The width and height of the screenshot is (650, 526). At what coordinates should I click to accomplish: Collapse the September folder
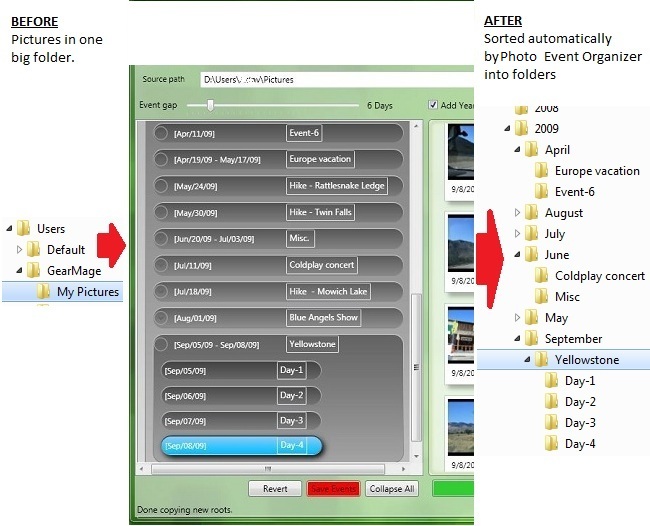pos(517,339)
